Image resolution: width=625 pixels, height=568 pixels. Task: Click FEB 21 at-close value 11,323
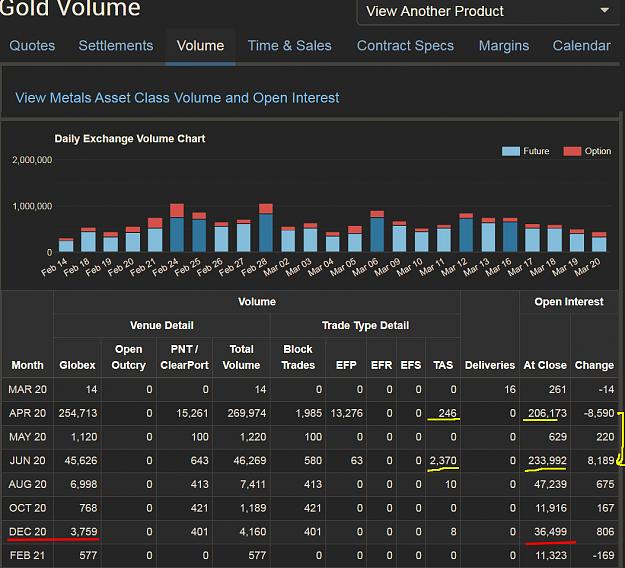[x=550, y=555]
